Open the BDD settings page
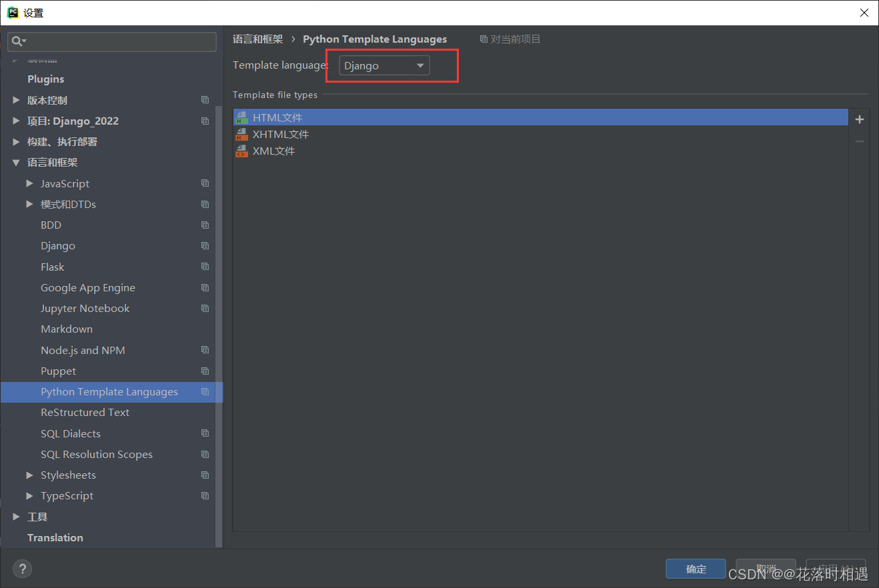879x588 pixels. 51,225
